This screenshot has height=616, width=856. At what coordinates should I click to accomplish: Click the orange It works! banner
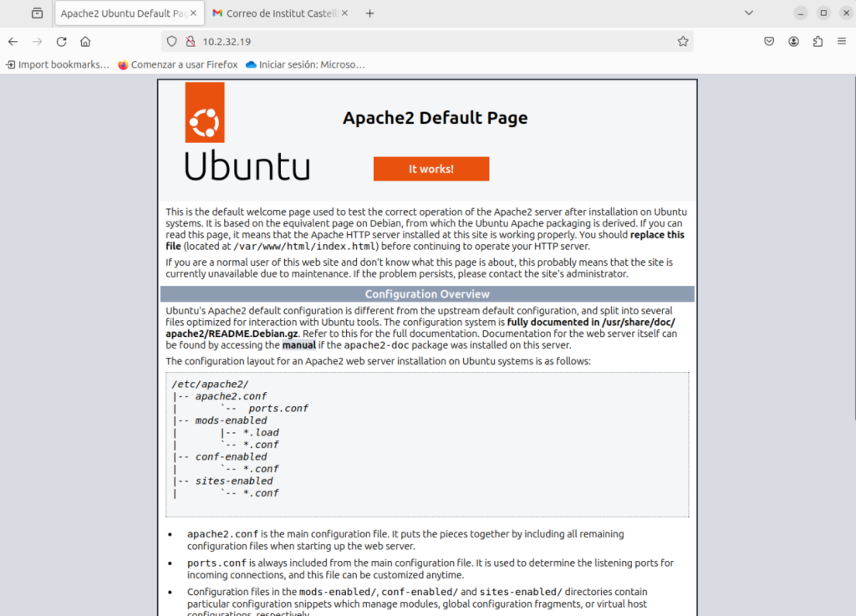click(431, 169)
